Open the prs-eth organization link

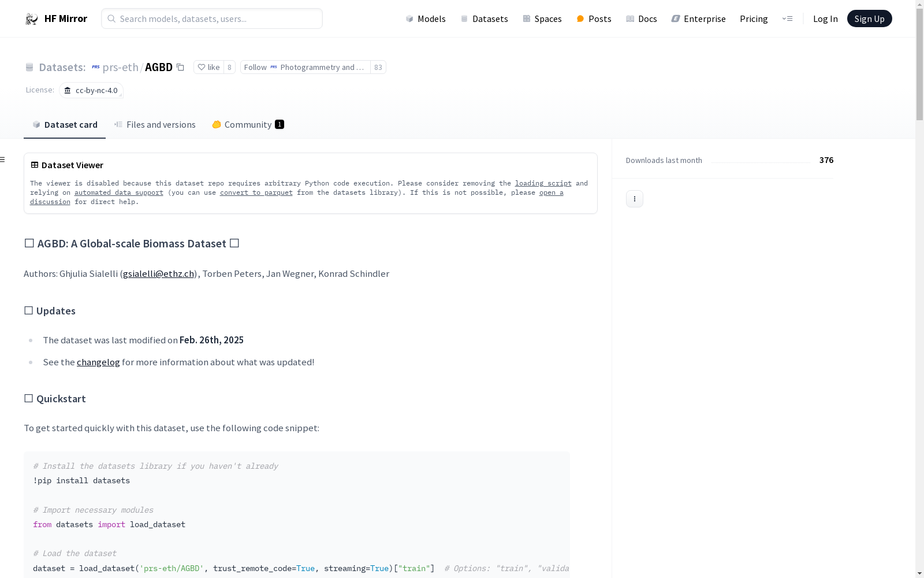tap(120, 67)
